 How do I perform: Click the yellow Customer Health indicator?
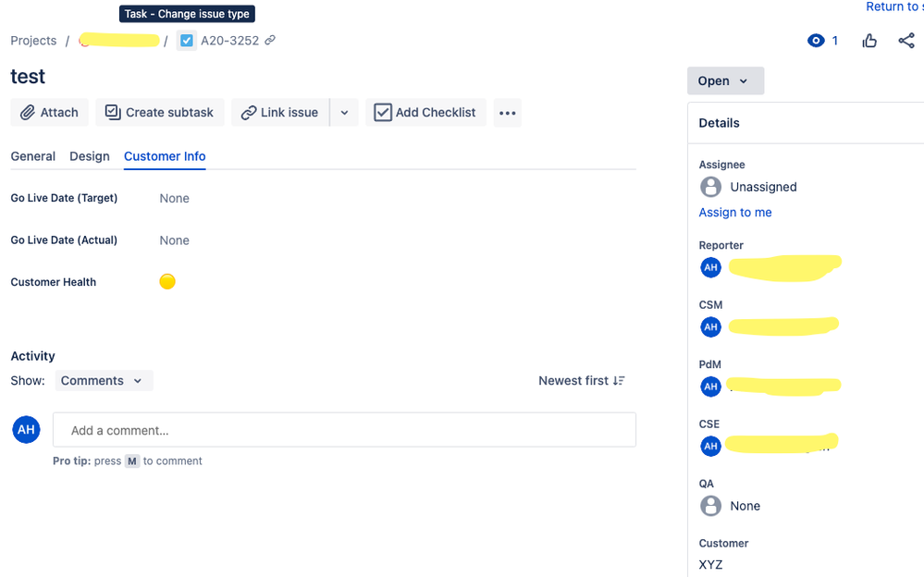click(167, 282)
